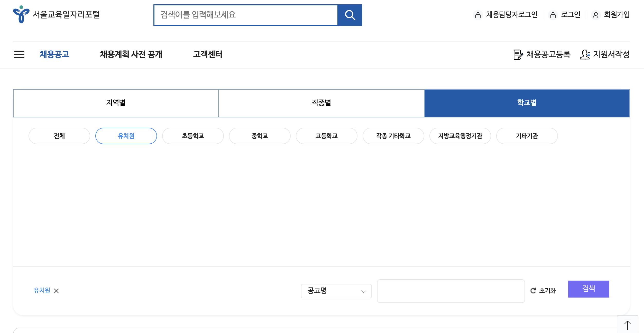Open the 채용계획 사전 공개 menu
The image size is (644, 333).
[131, 54]
